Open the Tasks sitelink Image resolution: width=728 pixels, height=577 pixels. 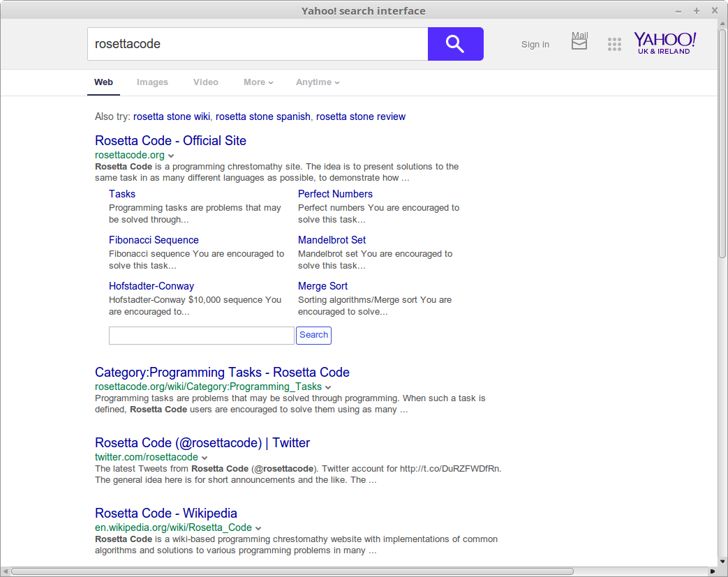click(x=122, y=194)
